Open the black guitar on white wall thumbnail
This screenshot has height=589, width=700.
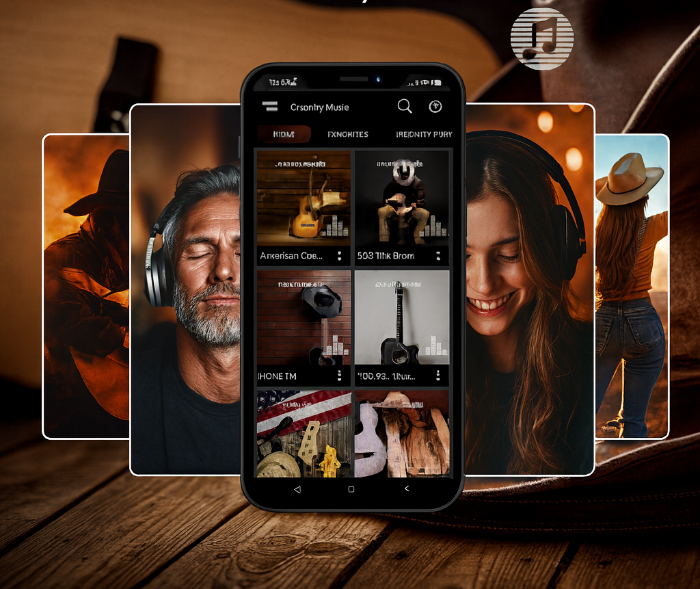(402, 317)
